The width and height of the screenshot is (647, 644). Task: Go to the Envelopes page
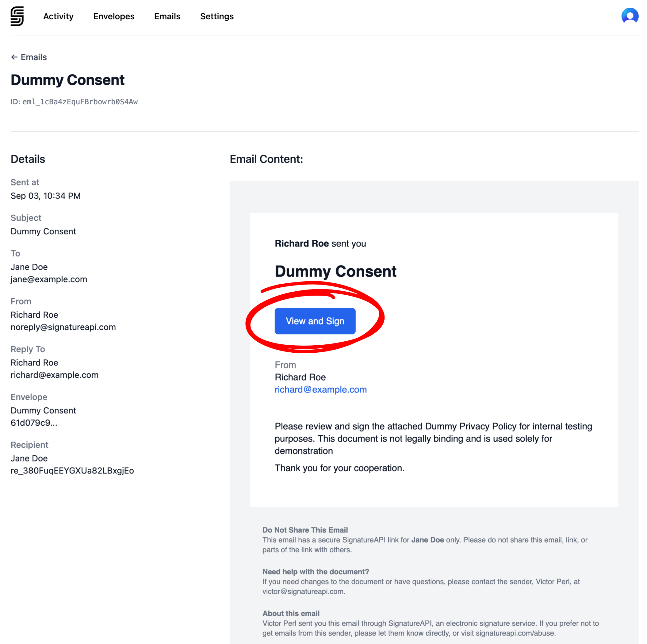coord(114,17)
